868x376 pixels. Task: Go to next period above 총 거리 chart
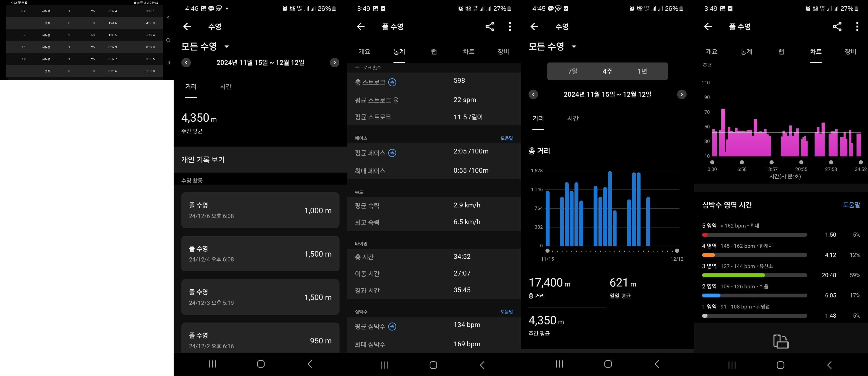pos(682,95)
